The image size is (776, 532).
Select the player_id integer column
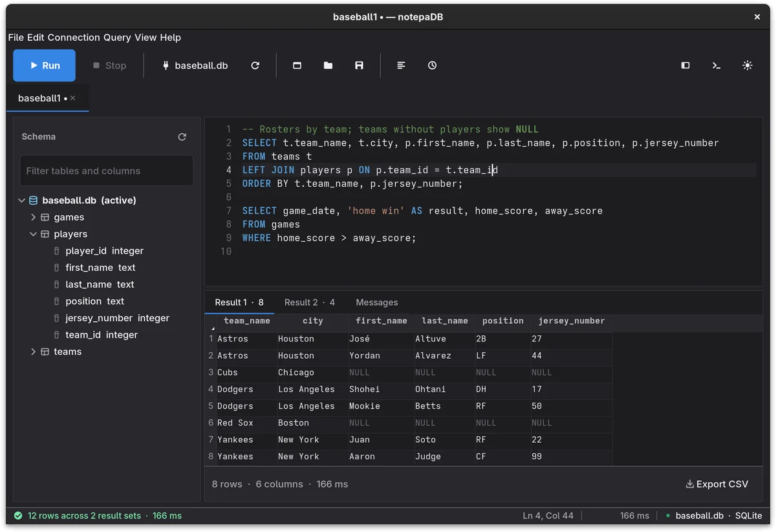click(x=104, y=251)
